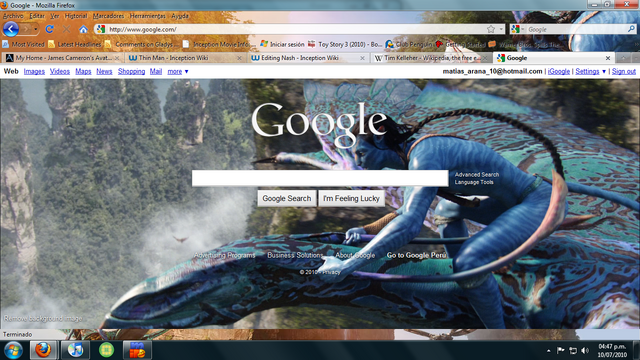Image resolution: width=640 pixels, height=360 pixels.
Task: Open the back/forward history dropdown arrow
Action: [x=36, y=29]
